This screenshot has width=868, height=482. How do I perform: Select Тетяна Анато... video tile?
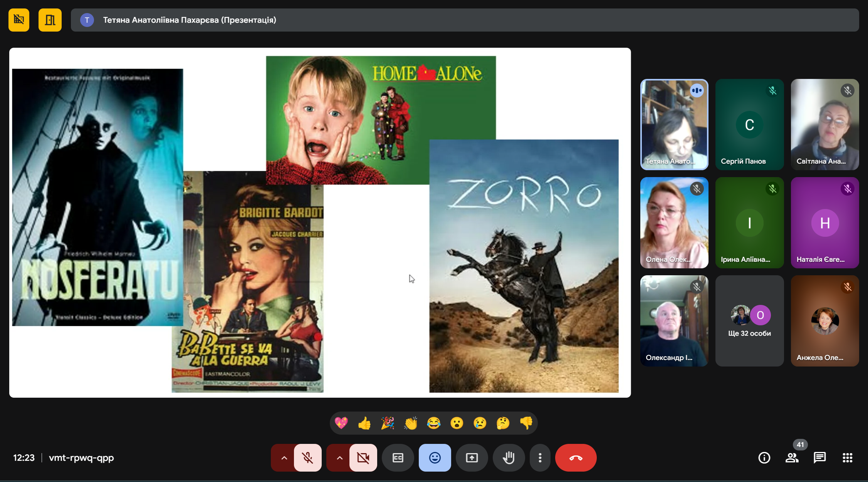pyautogui.click(x=674, y=124)
